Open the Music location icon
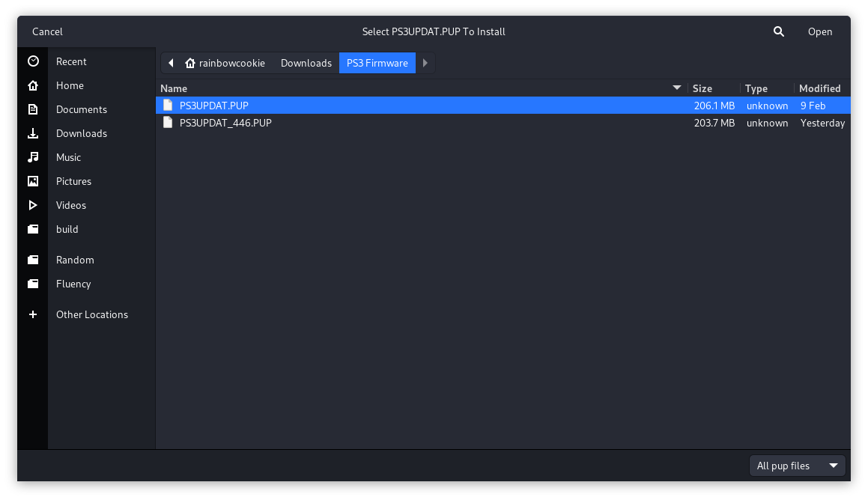 pos(33,157)
